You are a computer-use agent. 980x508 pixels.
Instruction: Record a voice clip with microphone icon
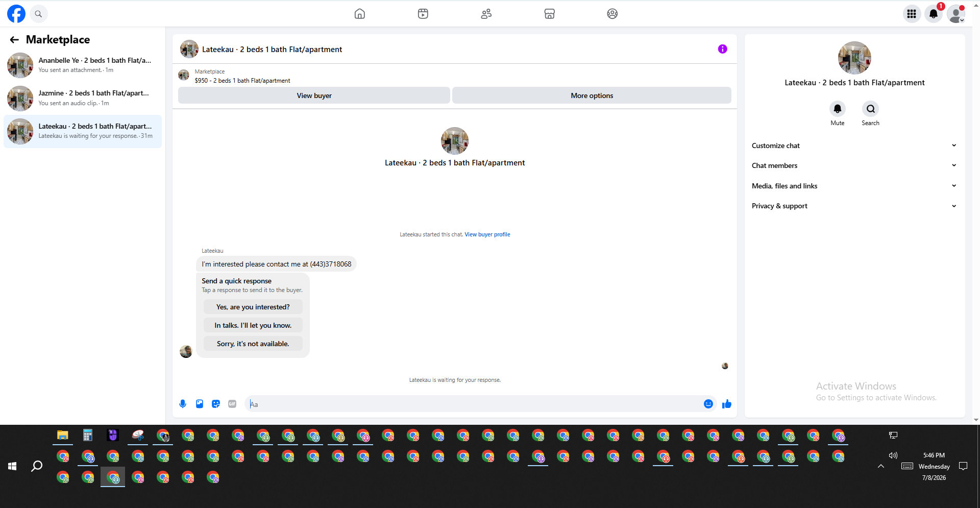(x=183, y=404)
